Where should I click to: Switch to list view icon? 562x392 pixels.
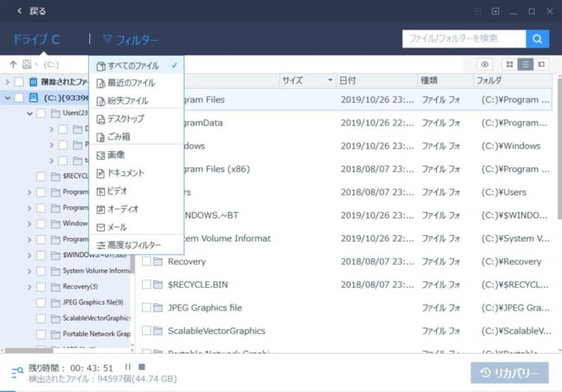[525, 64]
